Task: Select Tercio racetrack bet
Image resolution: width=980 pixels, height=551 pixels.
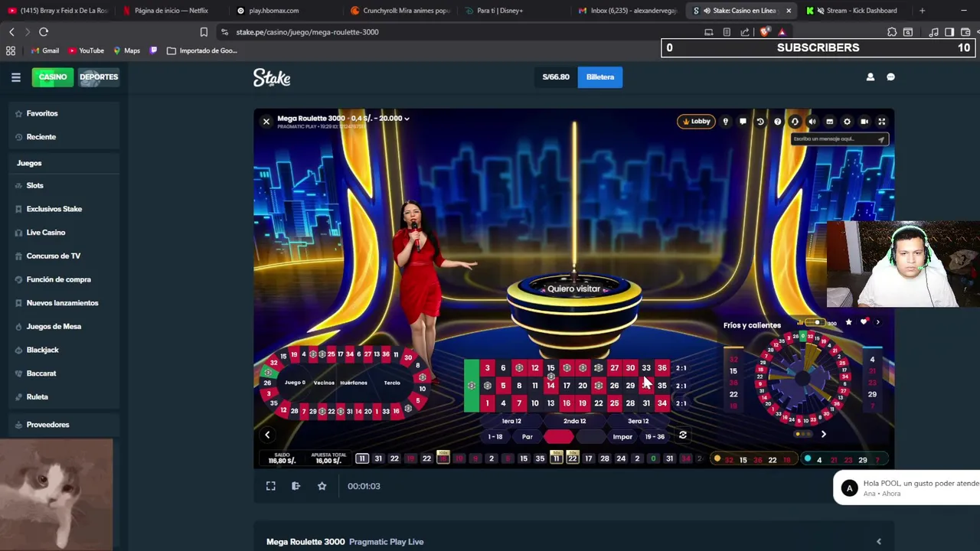Action: [x=392, y=383]
